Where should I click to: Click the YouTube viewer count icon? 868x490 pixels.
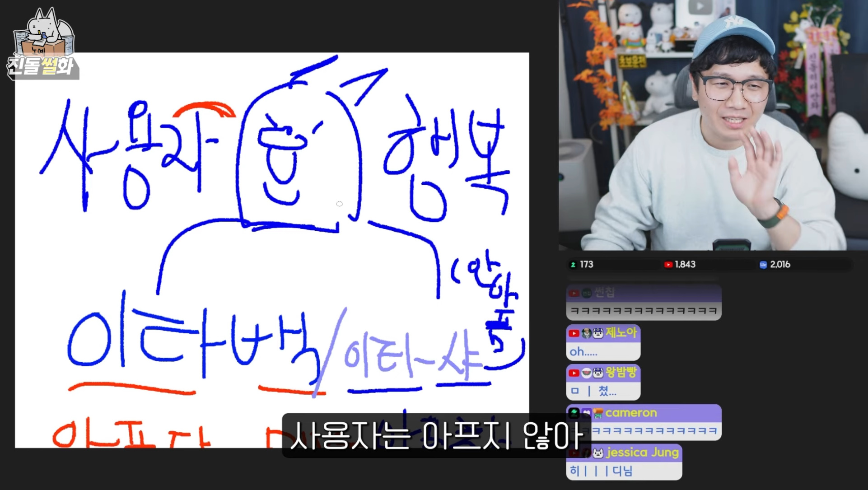[x=668, y=265]
